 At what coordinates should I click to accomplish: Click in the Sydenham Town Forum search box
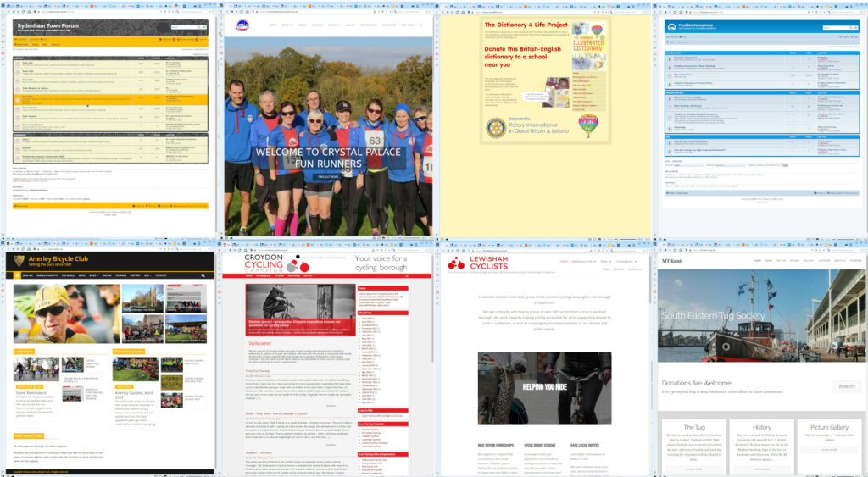(184, 27)
